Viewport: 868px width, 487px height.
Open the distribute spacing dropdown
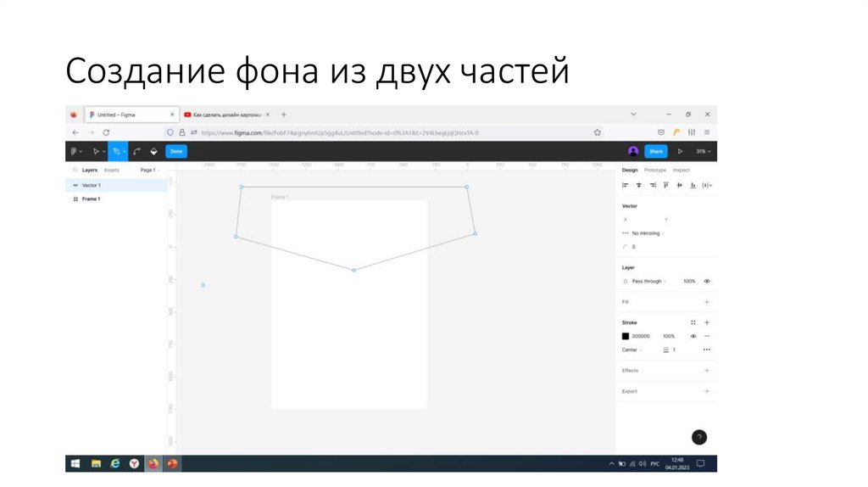[x=708, y=185]
